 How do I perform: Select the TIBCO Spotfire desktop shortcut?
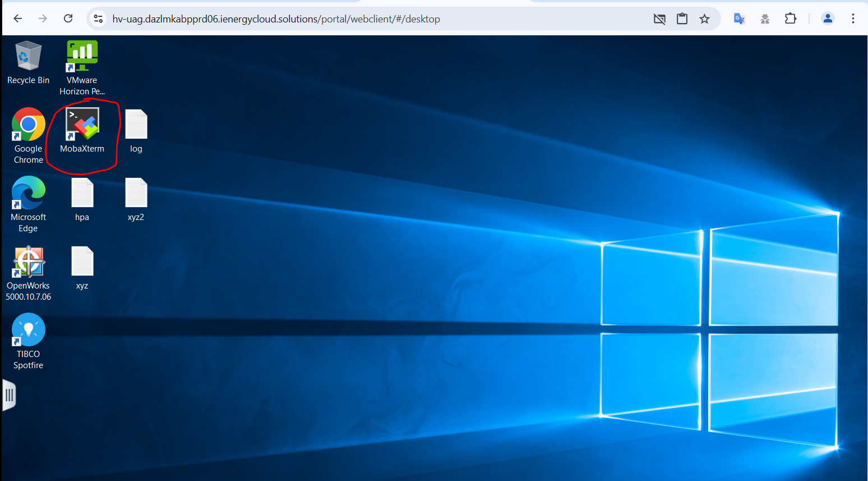click(x=28, y=341)
